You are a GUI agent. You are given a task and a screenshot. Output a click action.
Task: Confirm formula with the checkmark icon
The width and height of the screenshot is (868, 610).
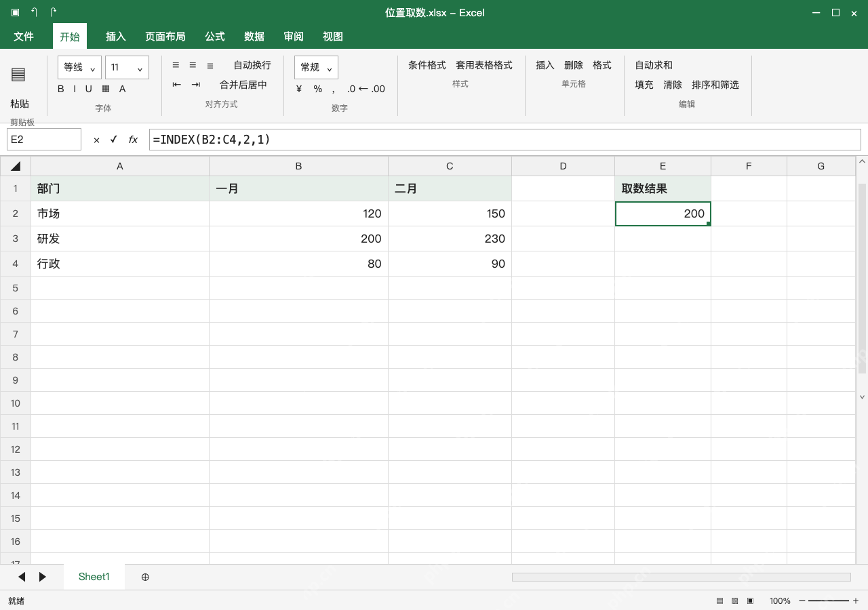[114, 140]
